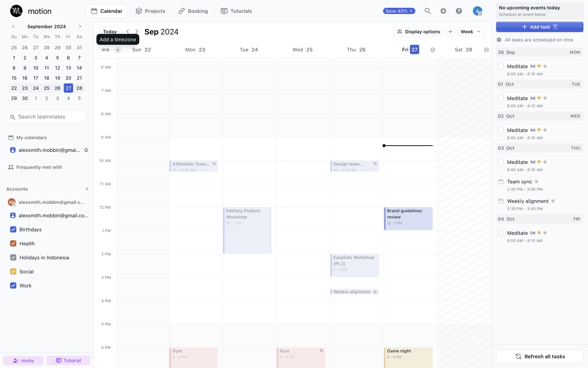
Task: Click Refresh all tasks button
Action: point(540,356)
